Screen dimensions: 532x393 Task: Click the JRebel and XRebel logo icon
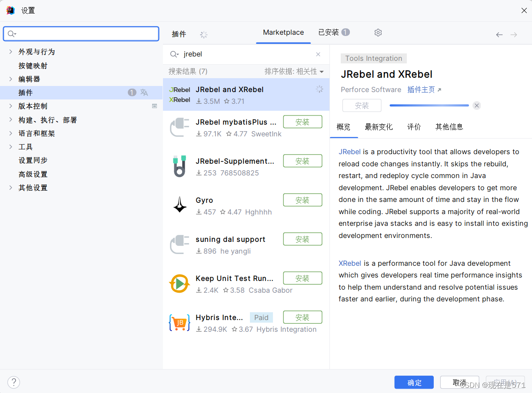click(180, 95)
